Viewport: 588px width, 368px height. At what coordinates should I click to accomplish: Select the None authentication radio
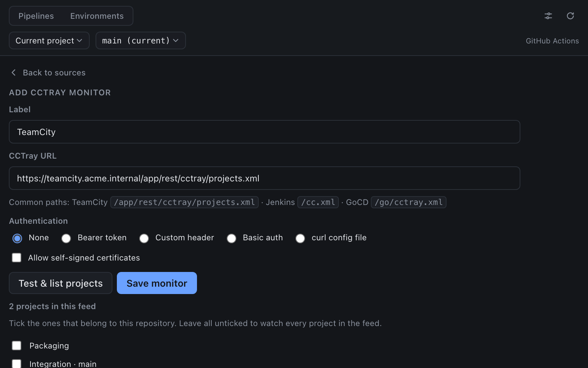click(17, 238)
